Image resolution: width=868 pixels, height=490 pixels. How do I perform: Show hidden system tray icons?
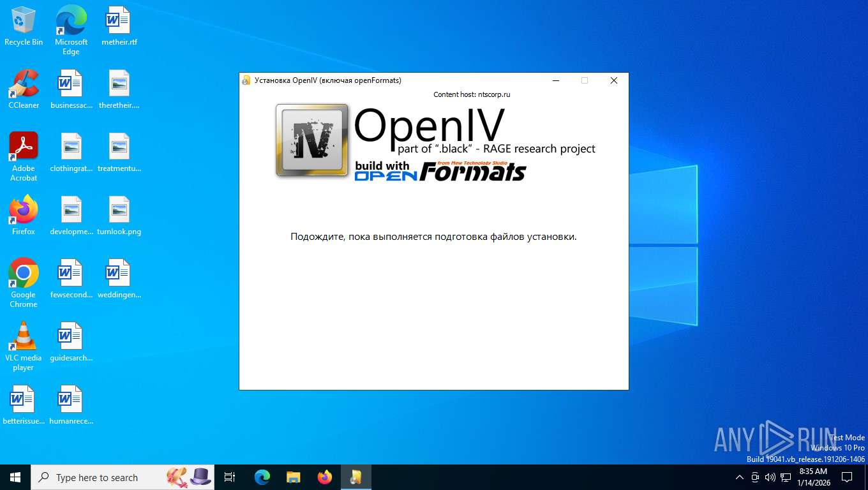click(740, 477)
